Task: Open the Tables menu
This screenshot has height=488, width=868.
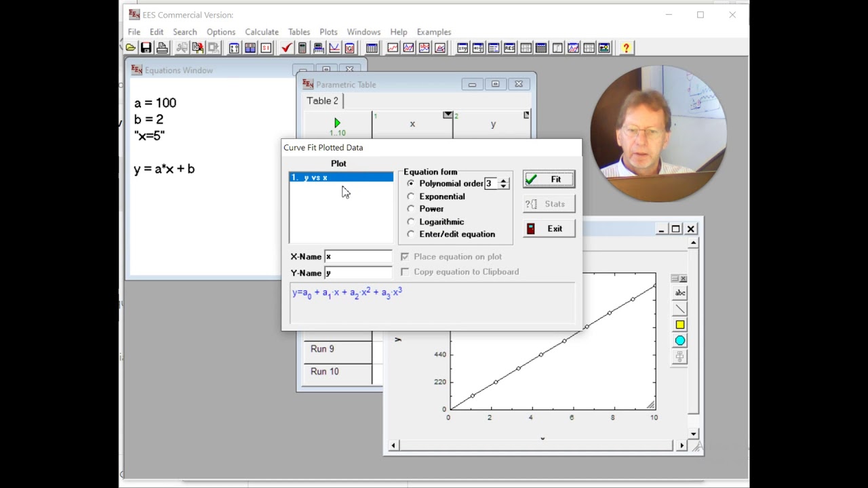Action: click(x=299, y=32)
